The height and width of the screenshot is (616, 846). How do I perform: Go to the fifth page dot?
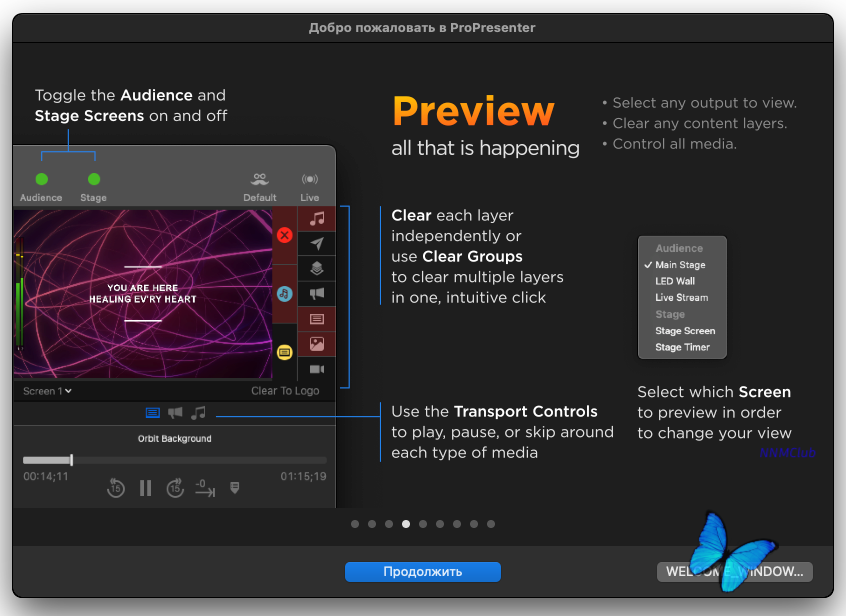point(423,524)
